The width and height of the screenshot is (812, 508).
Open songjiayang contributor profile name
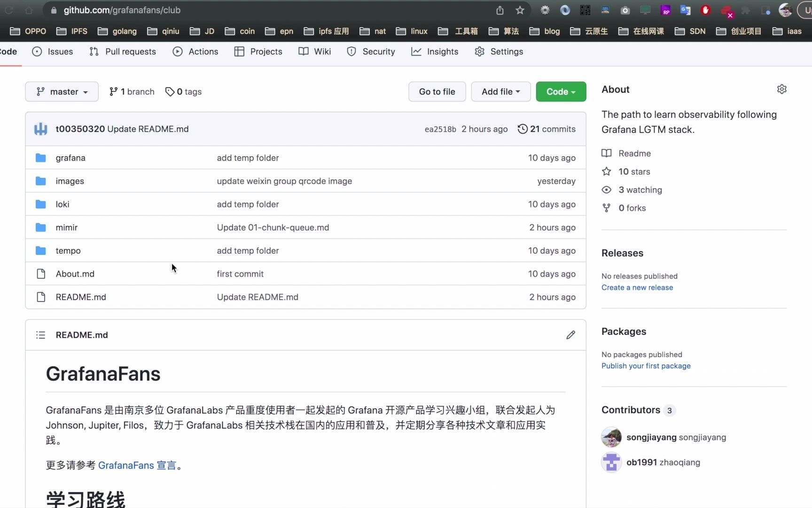[x=651, y=437]
